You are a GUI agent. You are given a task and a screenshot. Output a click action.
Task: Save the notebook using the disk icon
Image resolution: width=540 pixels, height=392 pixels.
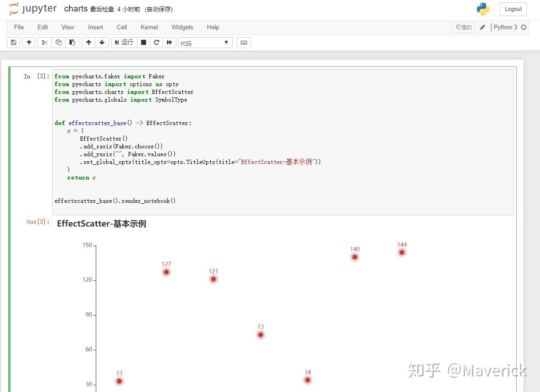tap(13, 42)
